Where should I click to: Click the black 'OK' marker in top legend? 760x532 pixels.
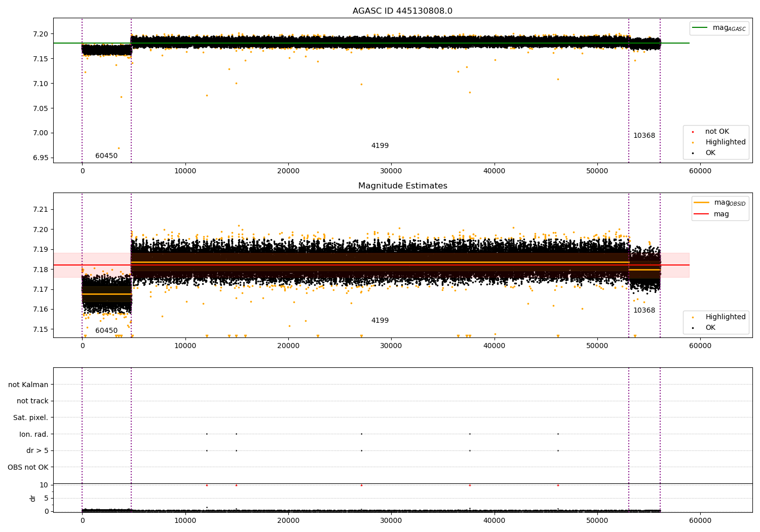pyautogui.click(x=693, y=153)
